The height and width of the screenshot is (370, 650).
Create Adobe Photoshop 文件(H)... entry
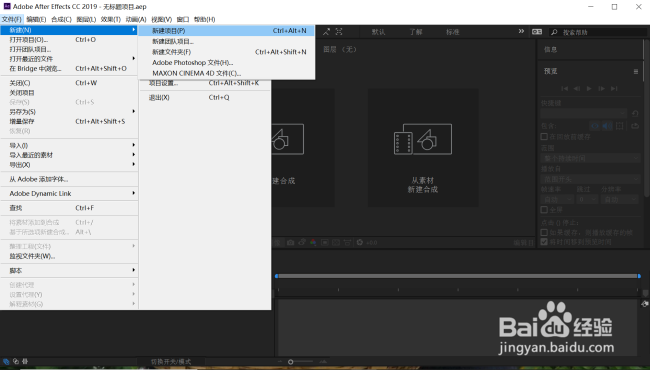(226, 63)
